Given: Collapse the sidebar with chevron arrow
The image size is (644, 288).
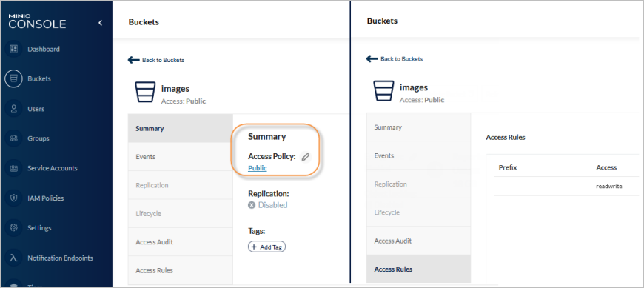Looking at the screenshot, I should coord(100,23).
